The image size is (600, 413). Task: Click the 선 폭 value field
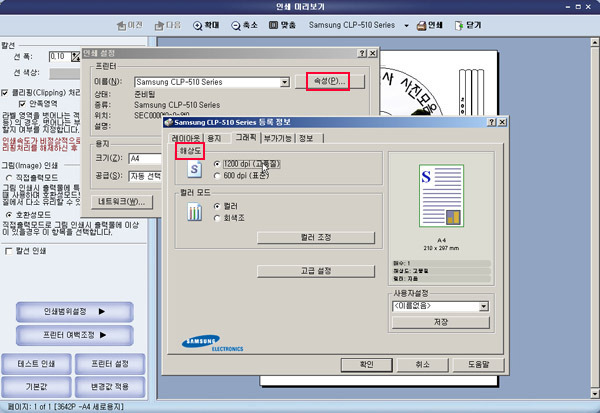pyautogui.click(x=60, y=57)
